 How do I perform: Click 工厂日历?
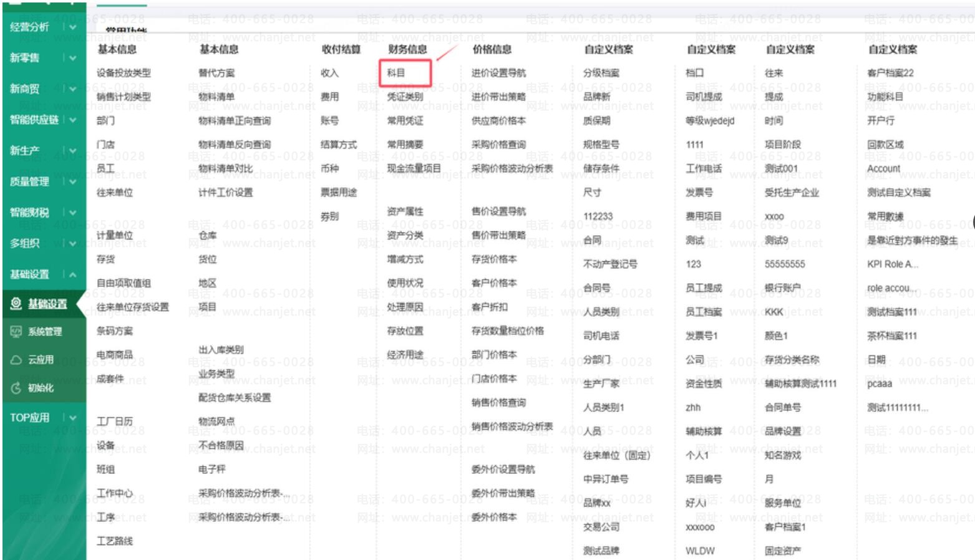(x=115, y=422)
